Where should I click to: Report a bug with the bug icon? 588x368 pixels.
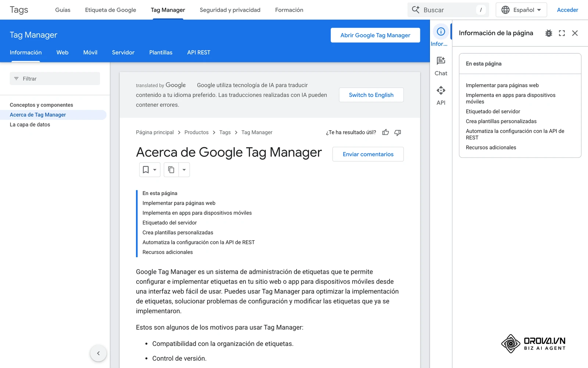(549, 33)
